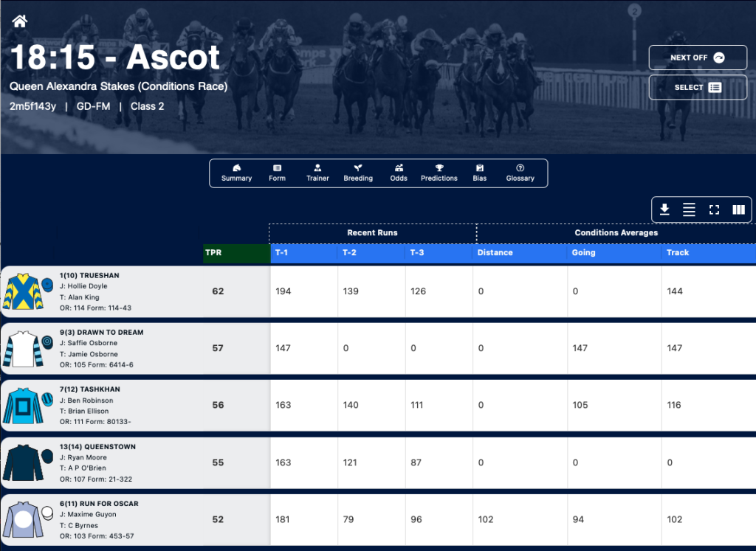Sort by the TPR column header
Viewport: 756px width, 551px height.
tap(237, 253)
